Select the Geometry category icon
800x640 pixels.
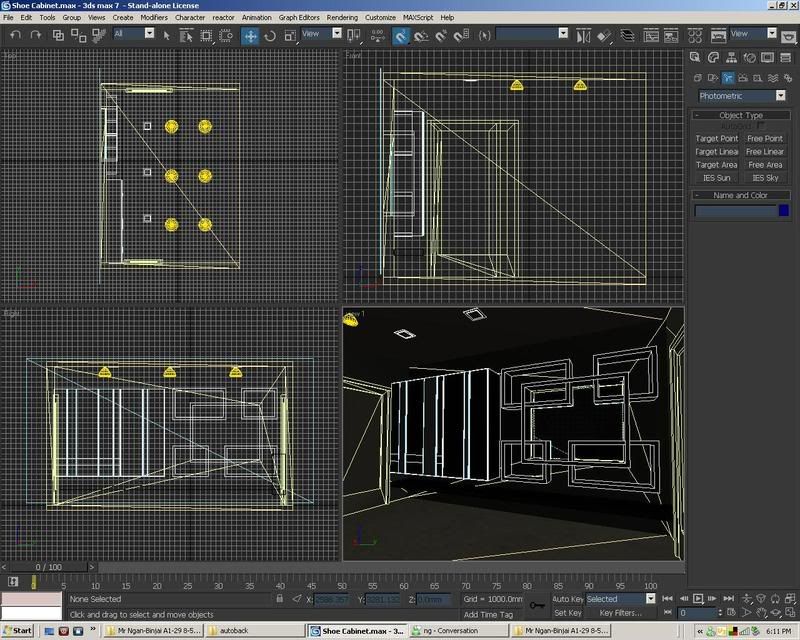(696, 77)
